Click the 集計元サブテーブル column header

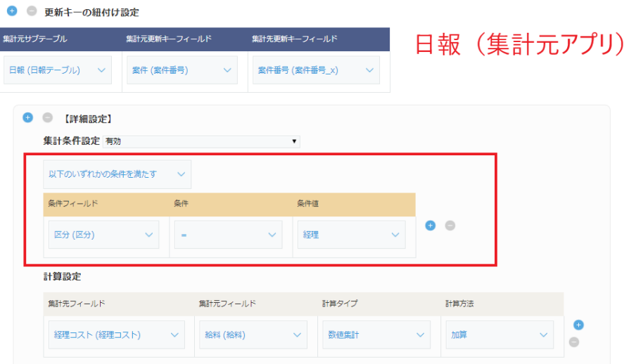click(35, 39)
